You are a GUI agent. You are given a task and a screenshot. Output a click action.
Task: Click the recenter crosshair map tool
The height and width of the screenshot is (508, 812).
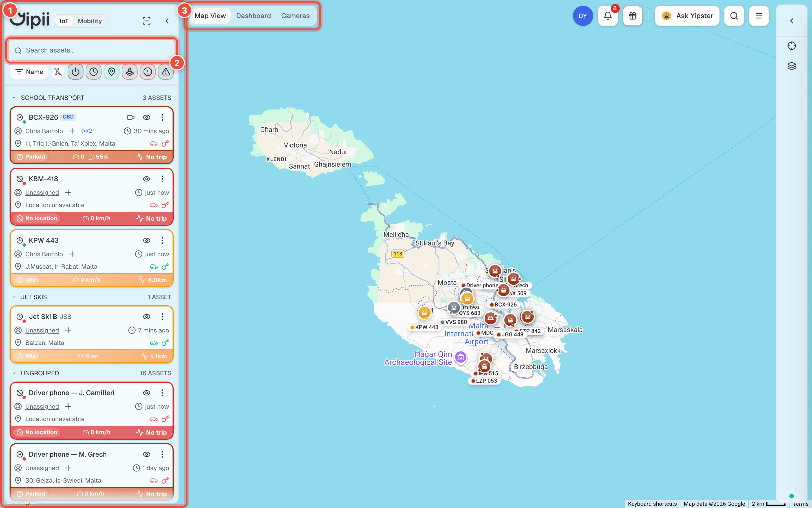pos(791,46)
